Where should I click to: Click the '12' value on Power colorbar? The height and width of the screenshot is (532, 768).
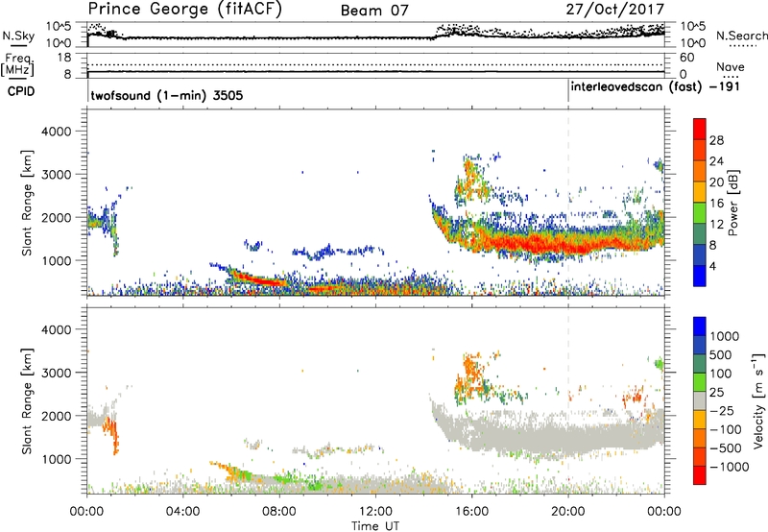(716, 225)
